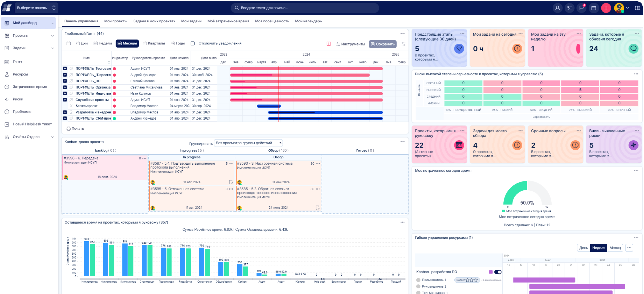Collapse Мой дашборд sidebar section
The width and height of the screenshot is (644, 294).
point(52,23)
